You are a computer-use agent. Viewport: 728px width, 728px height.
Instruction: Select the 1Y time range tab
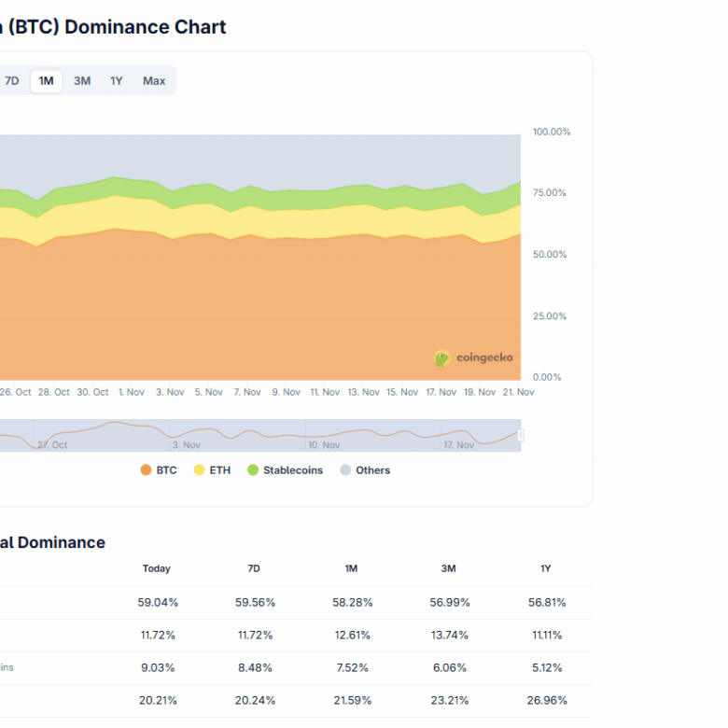tap(117, 81)
